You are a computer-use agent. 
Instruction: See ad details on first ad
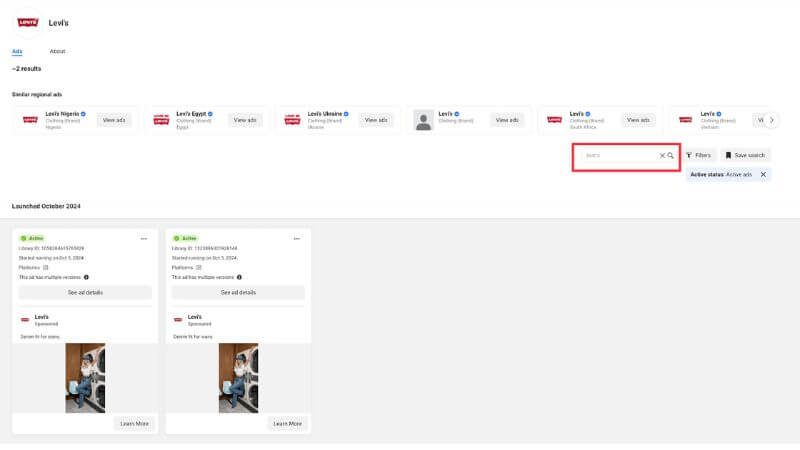(85, 293)
